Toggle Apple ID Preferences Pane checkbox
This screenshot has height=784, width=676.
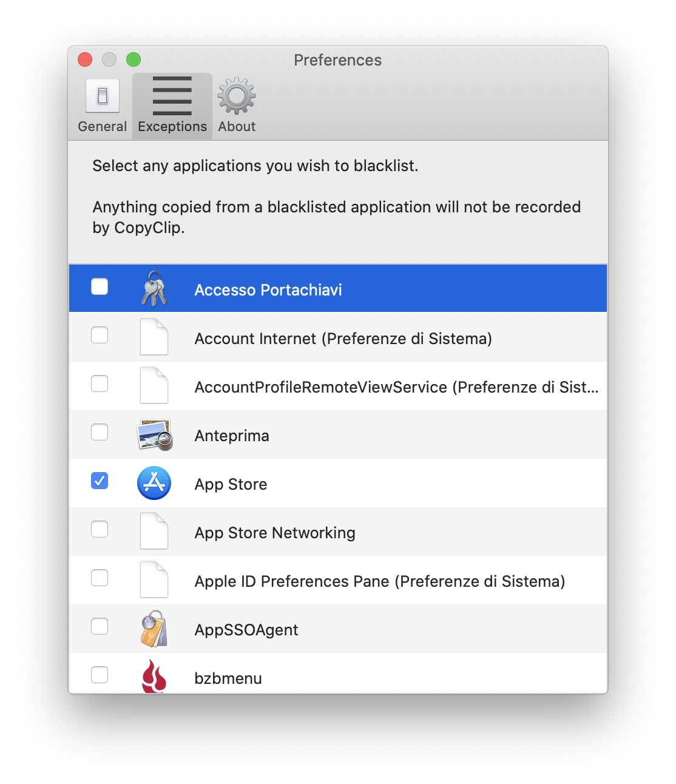click(x=100, y=578)
